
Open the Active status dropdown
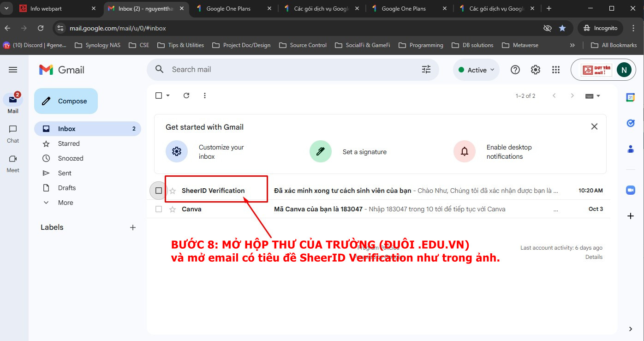click(x=476, y=70)
